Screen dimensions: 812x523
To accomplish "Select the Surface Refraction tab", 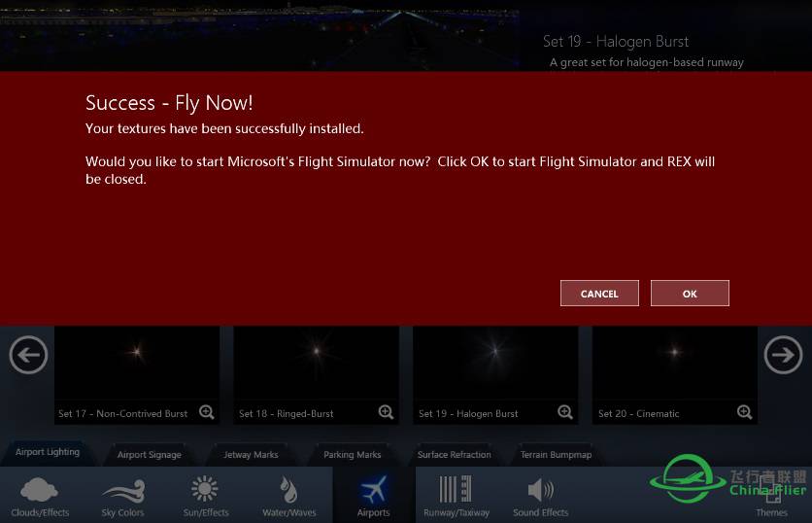I will coord(455,455).
